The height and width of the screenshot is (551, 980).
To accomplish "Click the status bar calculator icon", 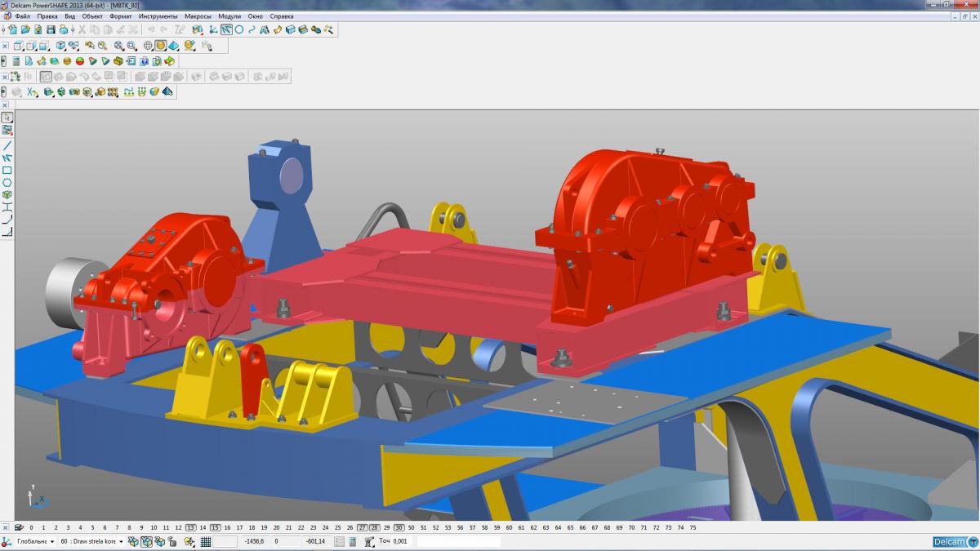I will (x=352, y=541).
